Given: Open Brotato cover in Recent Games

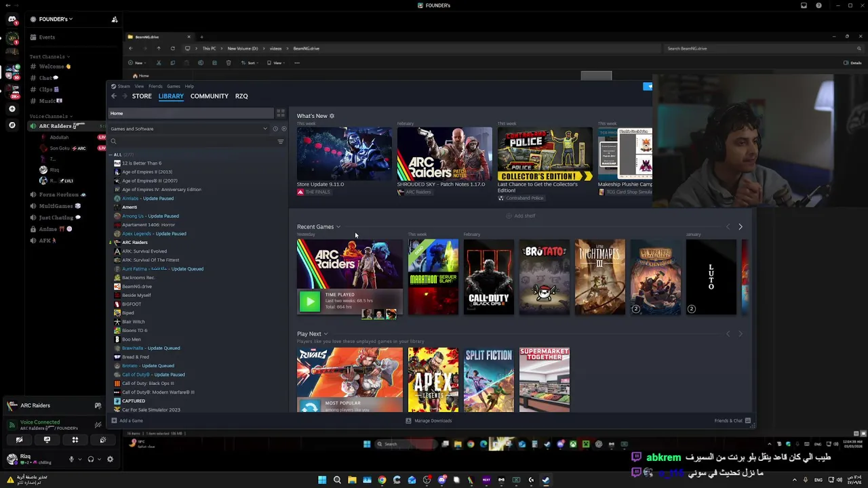Looking at the screenshot, I should [545, 277].
